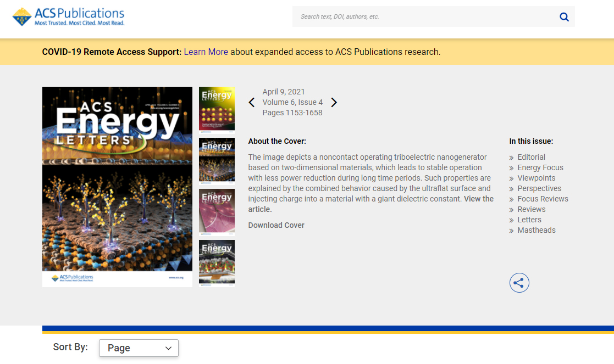Viewport: 614px width, 364px height.
Task: Jump to Letters section
Action: (529, 220)
